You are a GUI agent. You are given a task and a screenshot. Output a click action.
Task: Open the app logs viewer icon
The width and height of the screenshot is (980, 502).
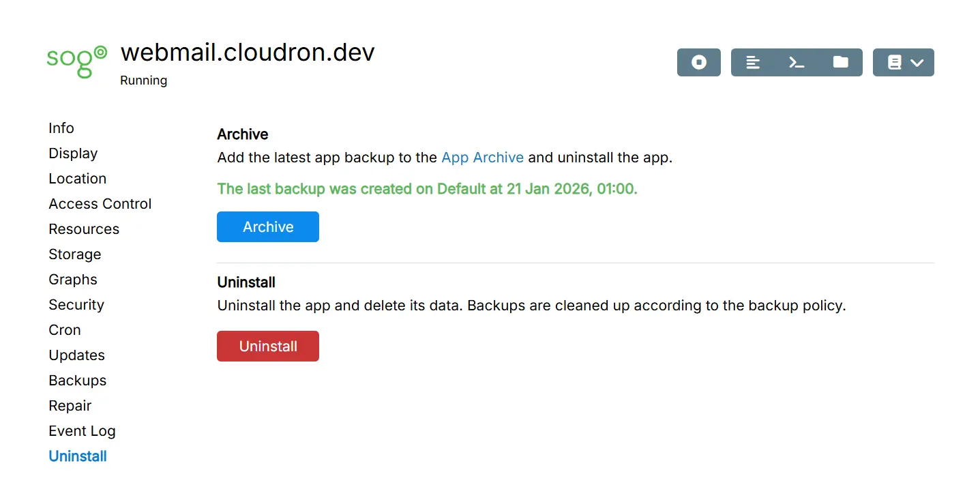coord(753,62)
